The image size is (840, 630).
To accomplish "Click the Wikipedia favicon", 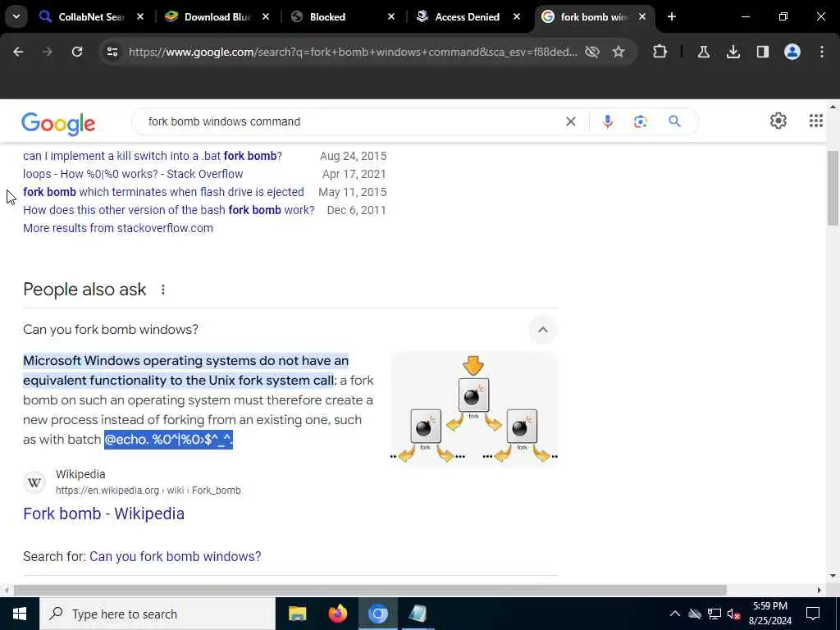I will point(34,482).
